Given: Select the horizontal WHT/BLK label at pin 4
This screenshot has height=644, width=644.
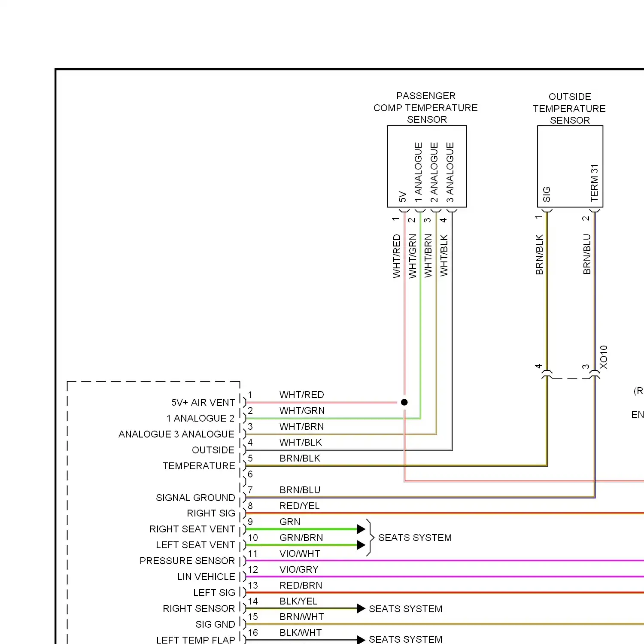Looking at the screenshot, I should click(x=301, y=442).
